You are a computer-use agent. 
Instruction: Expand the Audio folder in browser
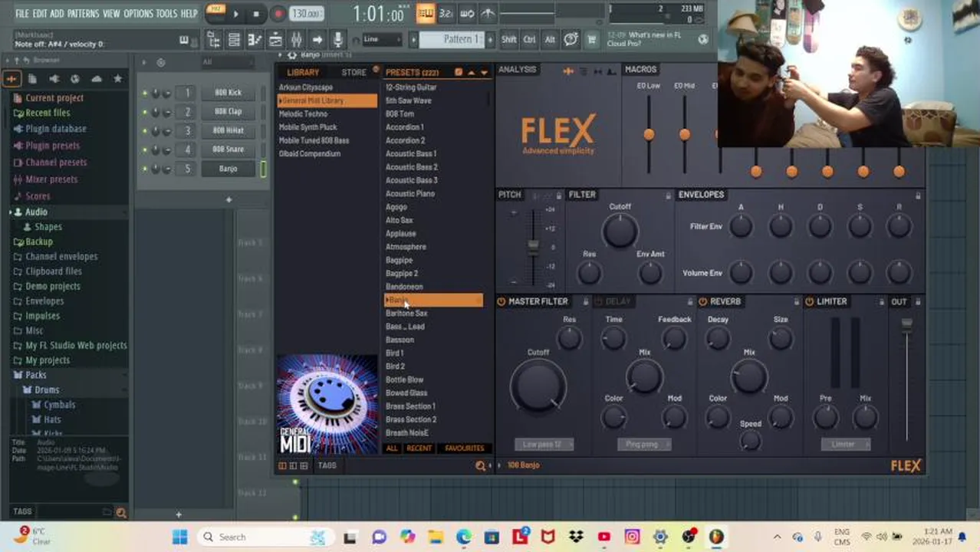(x=35, y=212)
